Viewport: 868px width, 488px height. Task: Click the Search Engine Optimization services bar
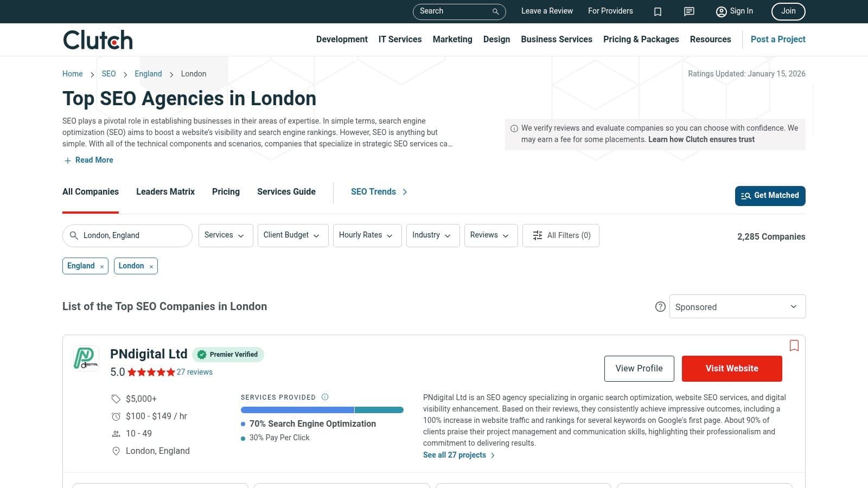(x=296, y=410)
